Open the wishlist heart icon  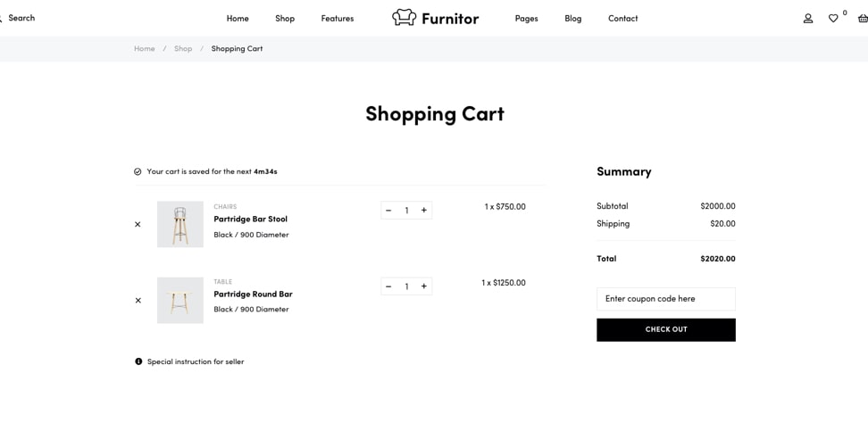(833, 18)
